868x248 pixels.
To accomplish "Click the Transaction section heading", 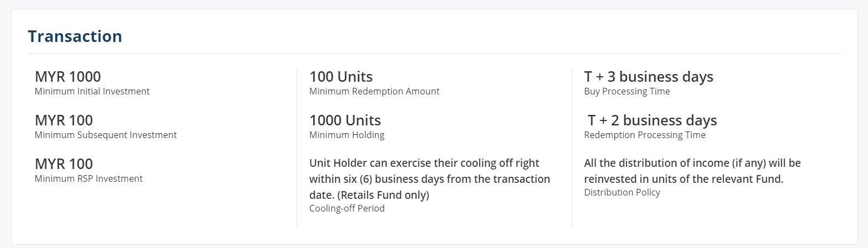I will point(75,36).
